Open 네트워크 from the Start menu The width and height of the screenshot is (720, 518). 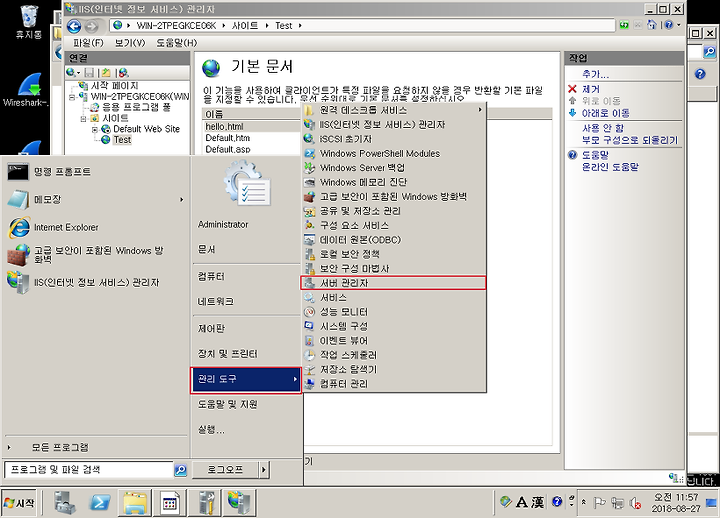tap(215, 302)
